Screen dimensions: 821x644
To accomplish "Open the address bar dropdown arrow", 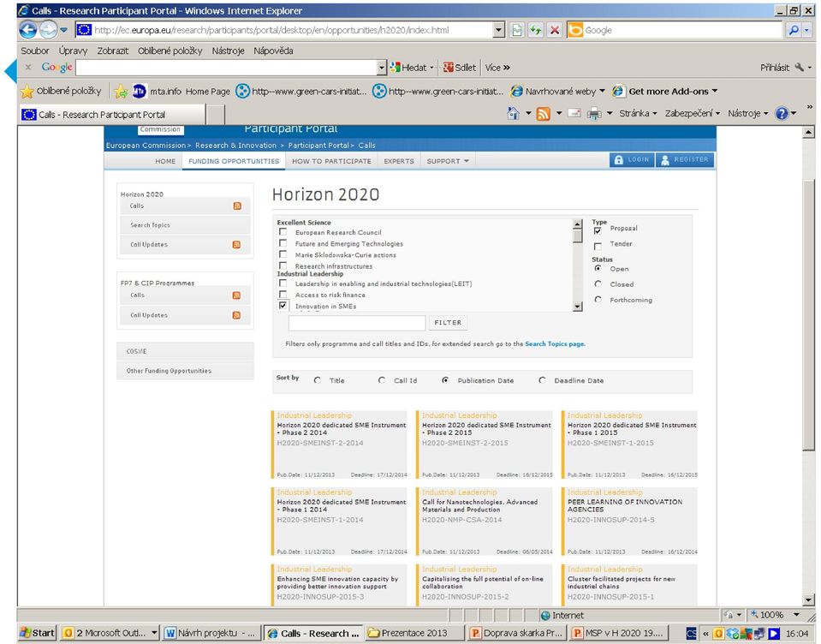I will point(499,30).
